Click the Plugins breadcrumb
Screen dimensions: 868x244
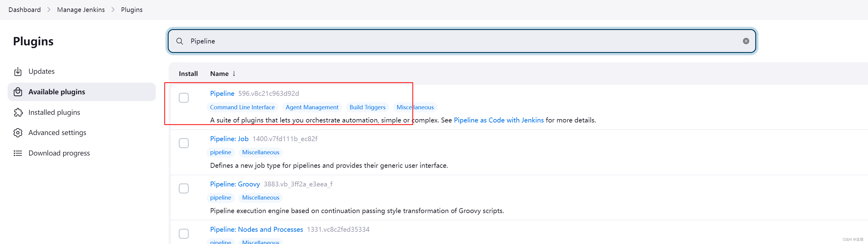pyautogui.click(x=132, y=10)
